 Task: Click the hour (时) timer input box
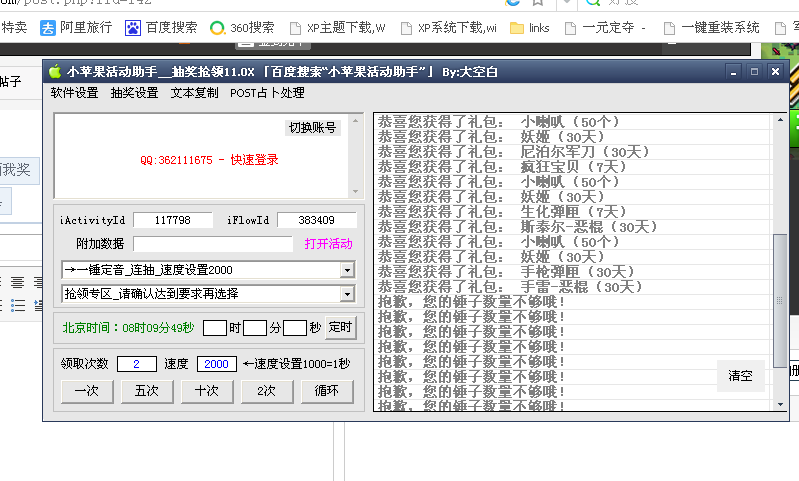pyautogui.click(x=215, y=328)
